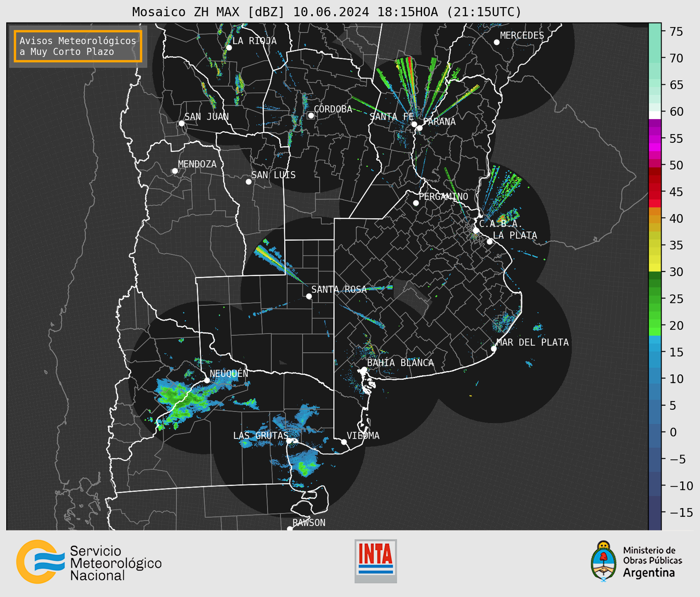Click the Servicio Meteorológico Nacional text
This screenshot has width=700, height=597.
[116, 563]
